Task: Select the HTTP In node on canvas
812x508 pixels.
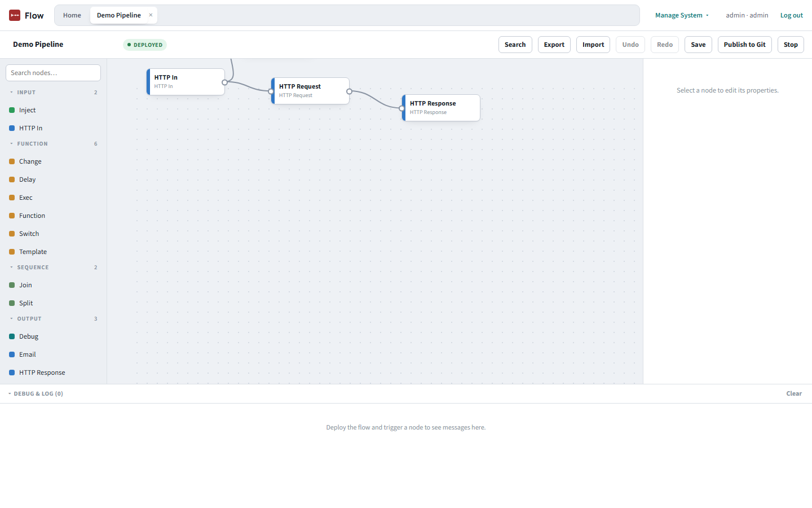Action: click(x=186, y=82)
